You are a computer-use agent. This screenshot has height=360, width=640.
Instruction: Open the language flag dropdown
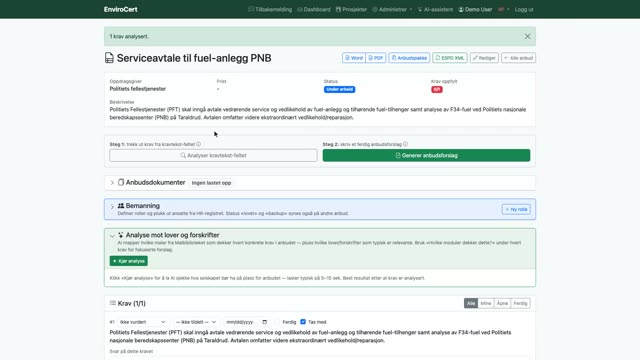click(503, 9)
